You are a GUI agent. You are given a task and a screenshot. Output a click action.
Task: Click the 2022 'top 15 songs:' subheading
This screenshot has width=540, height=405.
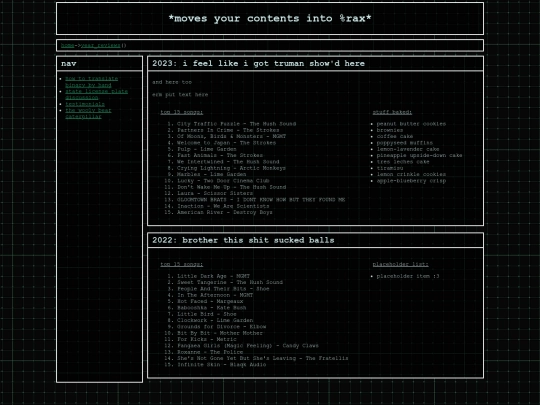tap(181, 264)
